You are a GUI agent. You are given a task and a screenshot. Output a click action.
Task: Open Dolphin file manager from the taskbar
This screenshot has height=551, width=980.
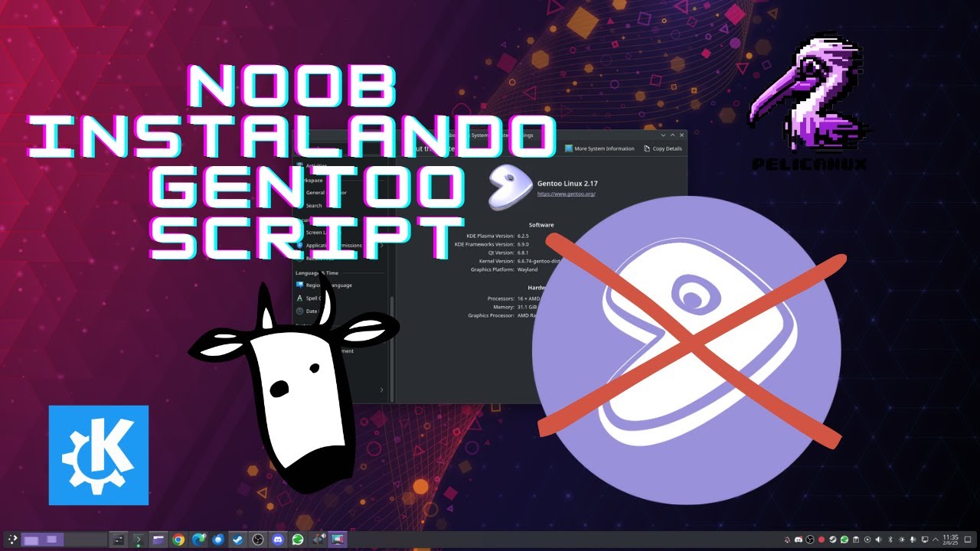coord(158,540)
